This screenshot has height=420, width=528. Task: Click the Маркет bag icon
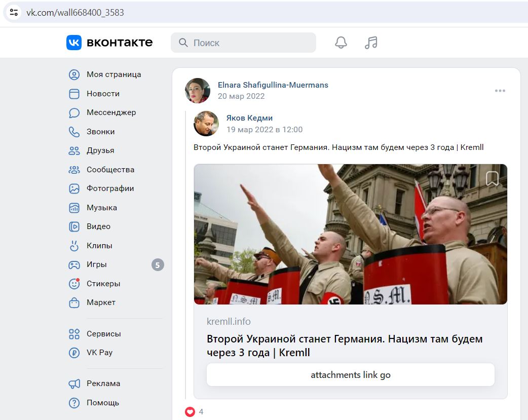[x=74, y=303]
